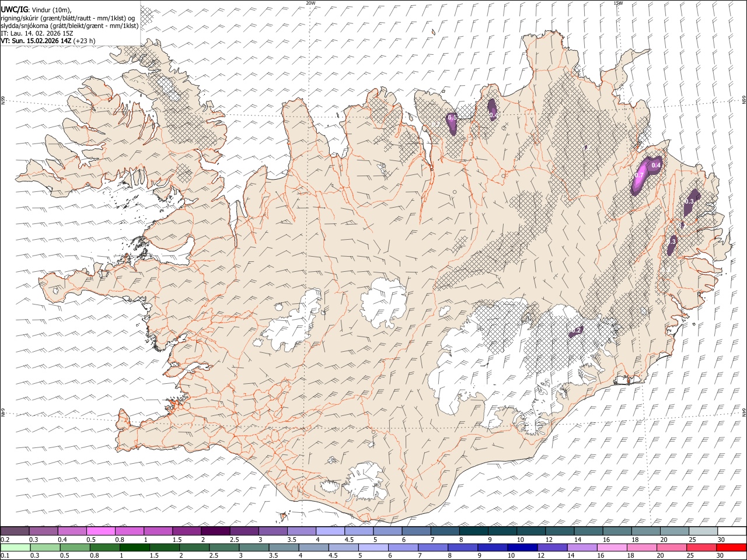The width and height of the screenshot is (747, 560).
Task: Pick the dark teal top-row swatch labeled 8
Action: pos(473,531)
